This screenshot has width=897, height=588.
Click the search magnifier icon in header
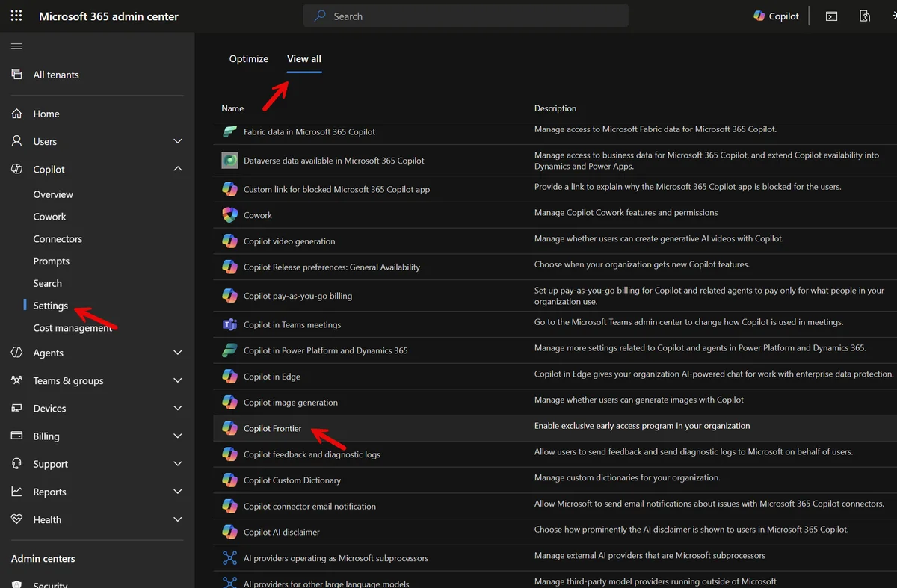(x=320, y=16)
